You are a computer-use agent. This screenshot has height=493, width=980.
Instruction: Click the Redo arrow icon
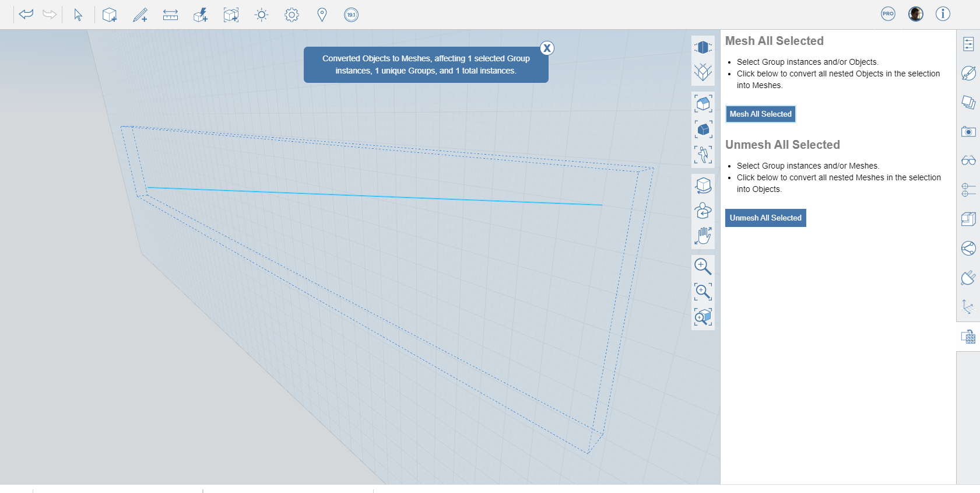(50, 14)
